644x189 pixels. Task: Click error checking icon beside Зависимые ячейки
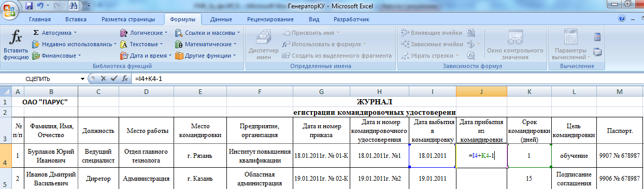click(x=471, y=44)
